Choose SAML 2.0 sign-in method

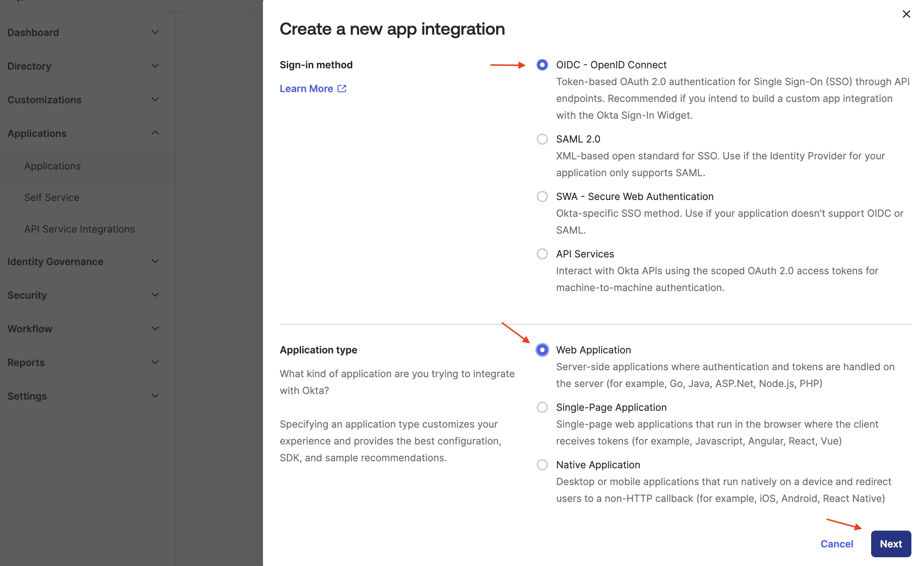coord(542,139)
